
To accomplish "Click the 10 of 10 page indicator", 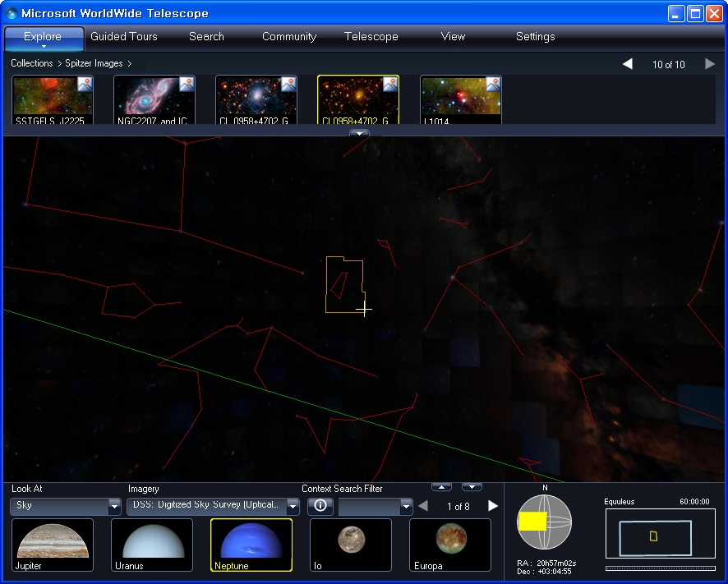I will 669,65.
